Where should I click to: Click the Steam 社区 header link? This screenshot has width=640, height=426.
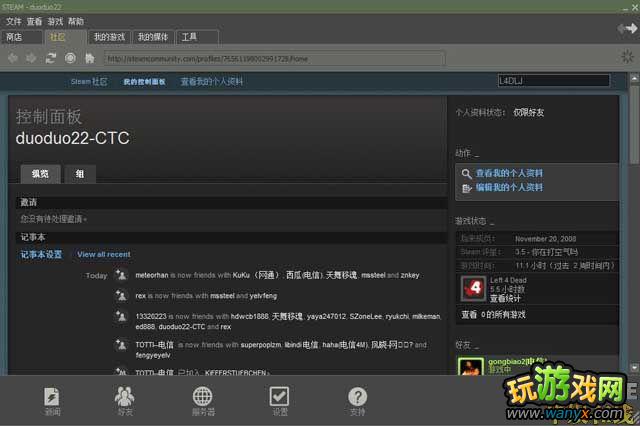pos(89,82)
